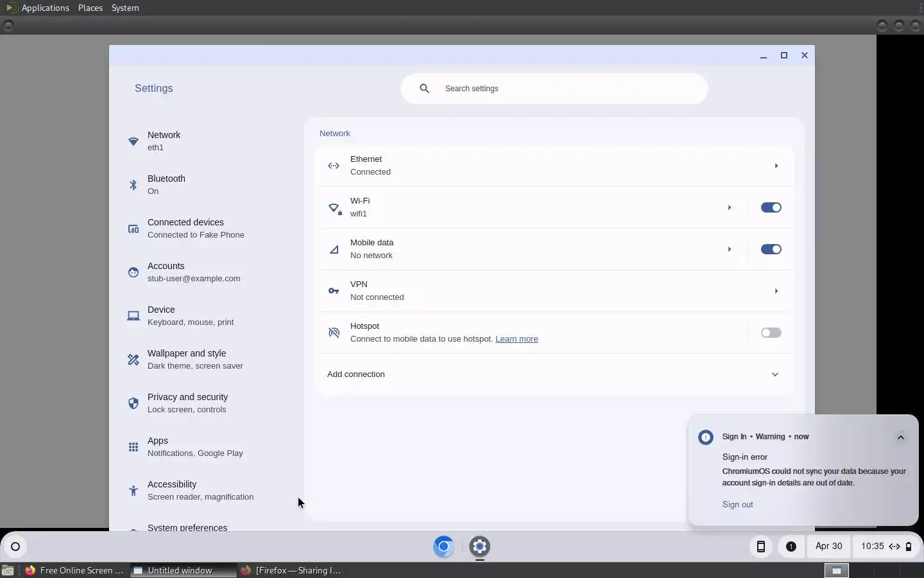
Task: Click the Device laptop icon
Action: [133, 316]
